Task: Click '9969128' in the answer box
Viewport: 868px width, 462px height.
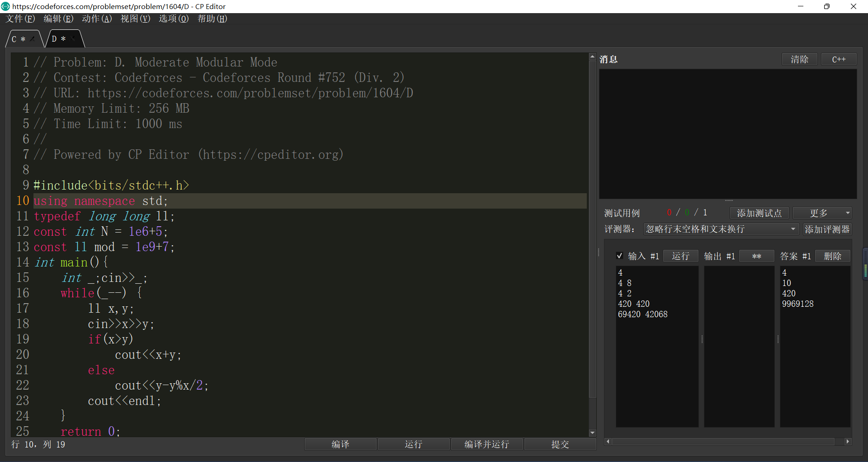Action: [x=798, y=304]
